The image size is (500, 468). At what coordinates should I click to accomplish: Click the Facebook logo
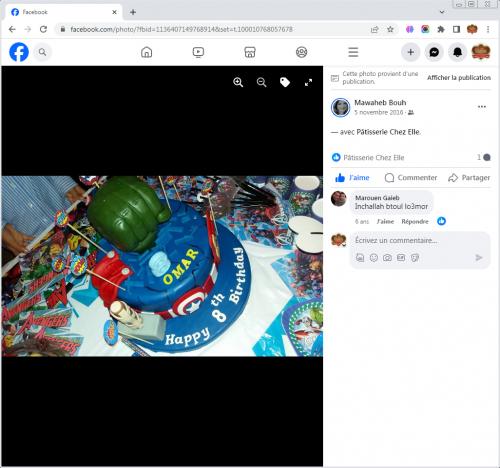(x=19, y=52)
